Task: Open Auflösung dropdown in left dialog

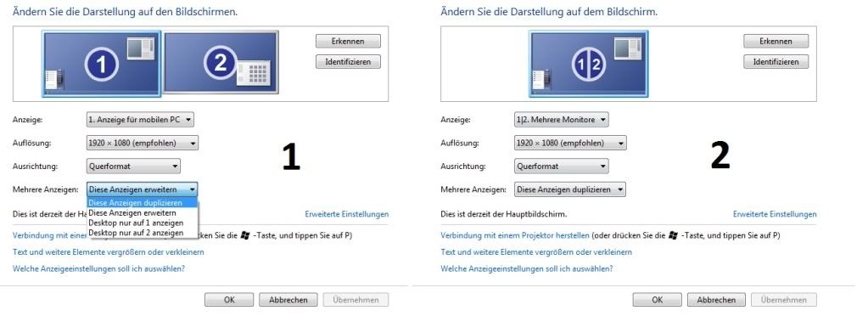Action: tap(143, 143)
